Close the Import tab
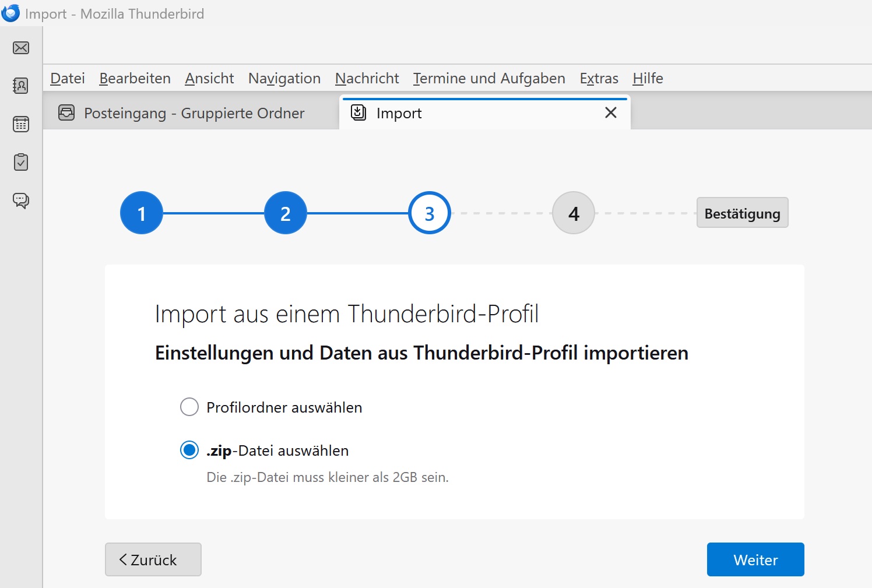 pos(610,112)
